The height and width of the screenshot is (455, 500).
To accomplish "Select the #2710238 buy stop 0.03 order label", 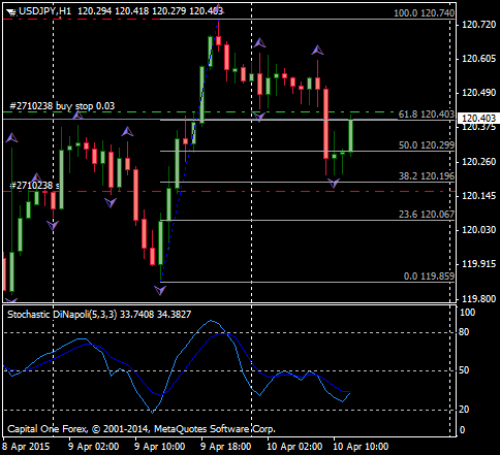I will (x=62, y=106).
